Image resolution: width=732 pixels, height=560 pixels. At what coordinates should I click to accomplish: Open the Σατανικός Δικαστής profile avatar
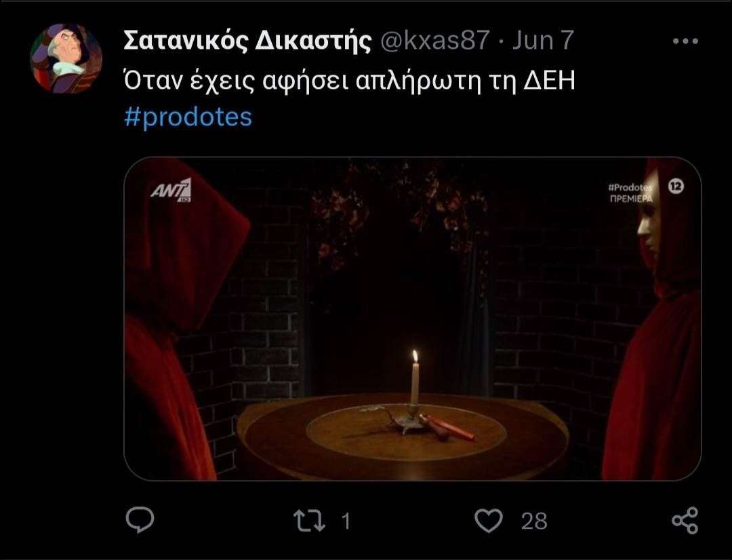(x=66, y=58)
